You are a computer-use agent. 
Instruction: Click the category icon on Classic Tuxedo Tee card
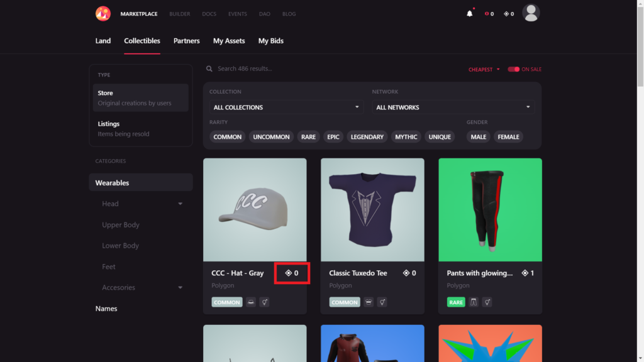pyautogui.click(x=369, y=302)
